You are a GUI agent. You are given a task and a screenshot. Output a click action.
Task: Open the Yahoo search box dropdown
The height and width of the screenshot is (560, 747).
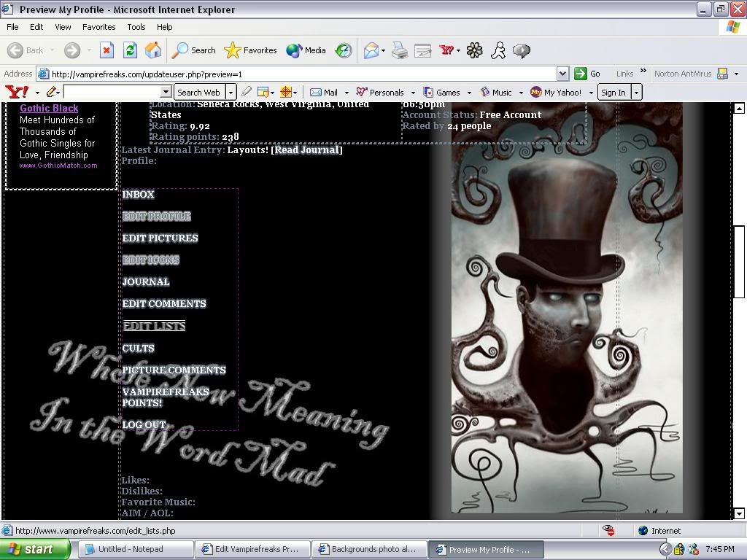tap(166, 92)
